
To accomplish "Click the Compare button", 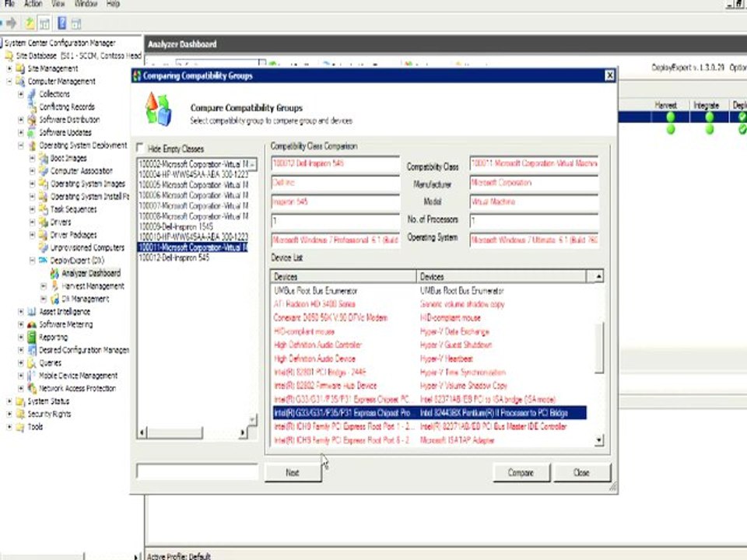I will pos(521,472).
